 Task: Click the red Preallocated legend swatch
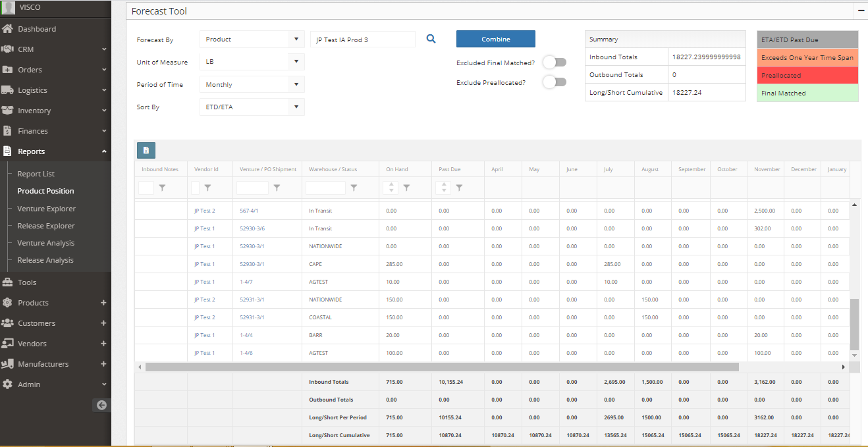(x=807, y=75)
